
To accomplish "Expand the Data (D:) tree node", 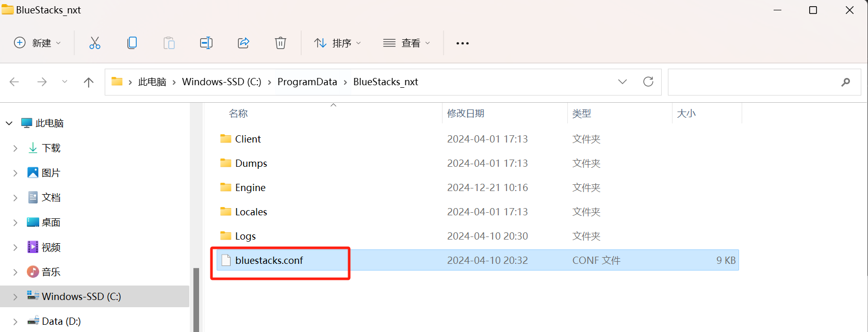I will pyautogui.click(x=15, y=322).
